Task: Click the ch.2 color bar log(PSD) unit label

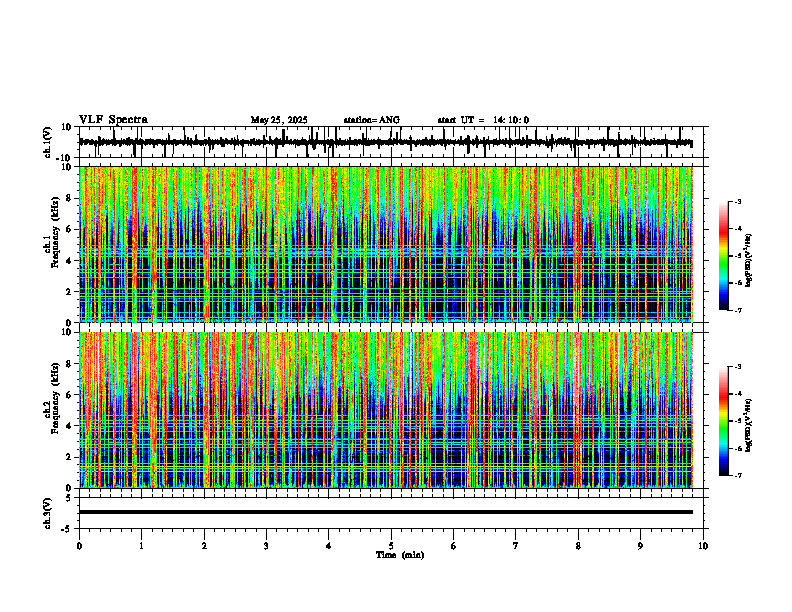Action: click(x=750, y=425)
